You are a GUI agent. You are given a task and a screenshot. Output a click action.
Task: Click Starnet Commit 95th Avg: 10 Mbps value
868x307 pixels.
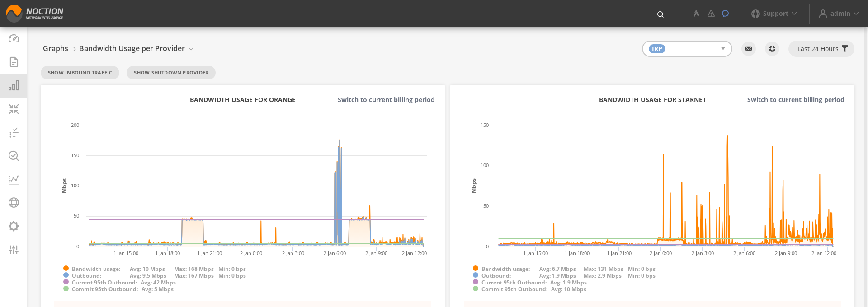pos(569,289)
